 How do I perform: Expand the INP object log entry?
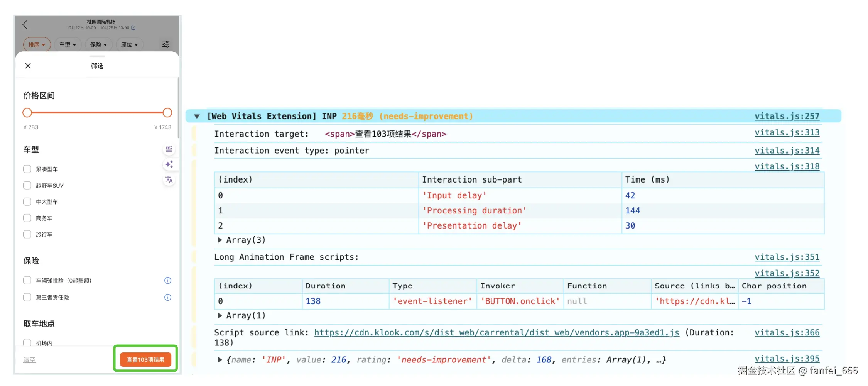click(220, 360)
